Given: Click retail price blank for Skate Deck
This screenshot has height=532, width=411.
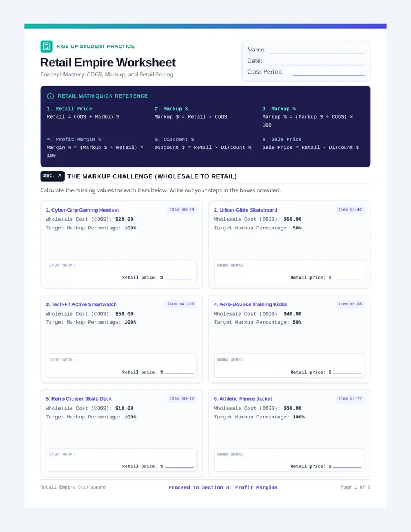Looking at the screenshot, I should (179, 466).
